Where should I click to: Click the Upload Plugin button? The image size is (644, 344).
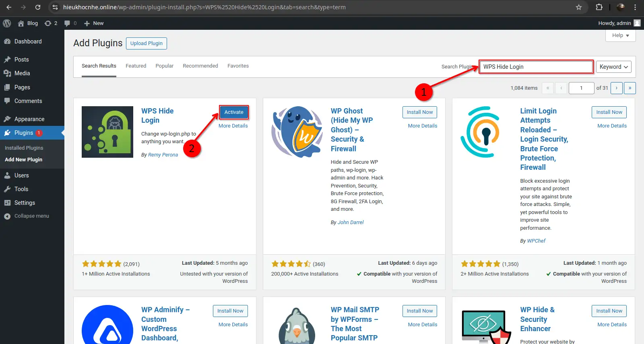(147, 43)
